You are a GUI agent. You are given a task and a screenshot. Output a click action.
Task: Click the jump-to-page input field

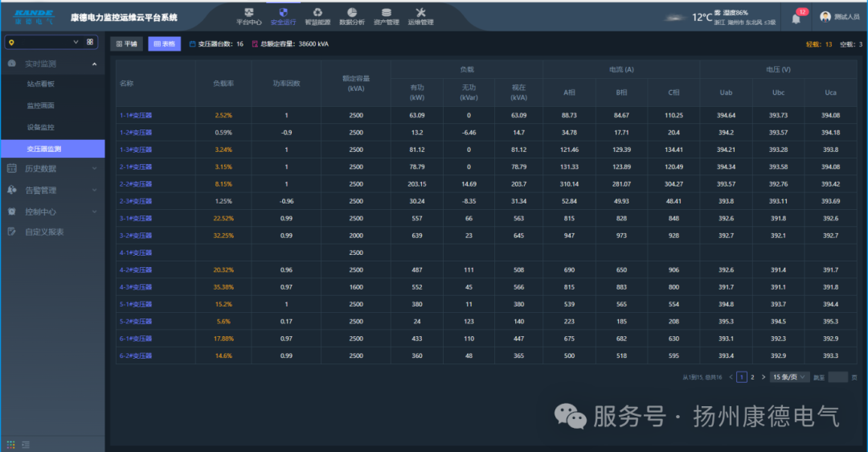(x=837, y=376)
